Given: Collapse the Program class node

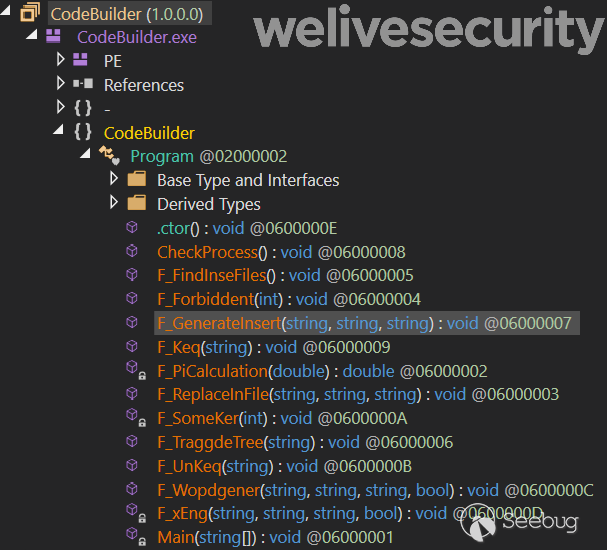Looking at the screenshot, I should [87, 157].
